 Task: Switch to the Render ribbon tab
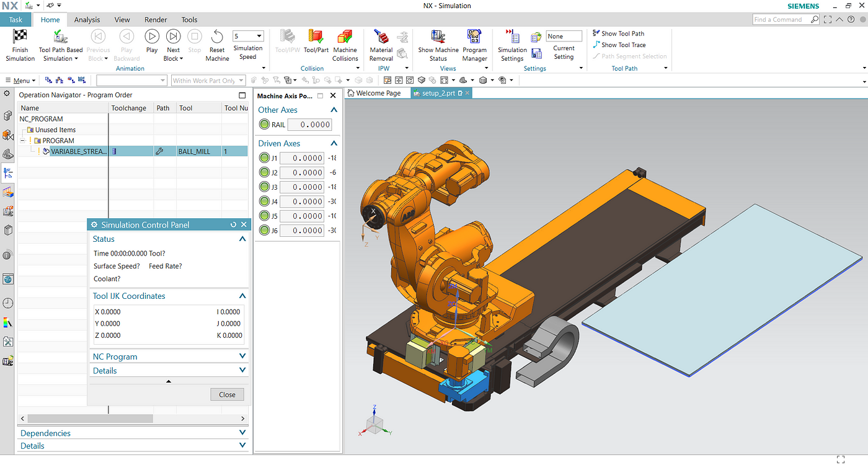pos(156,20)
